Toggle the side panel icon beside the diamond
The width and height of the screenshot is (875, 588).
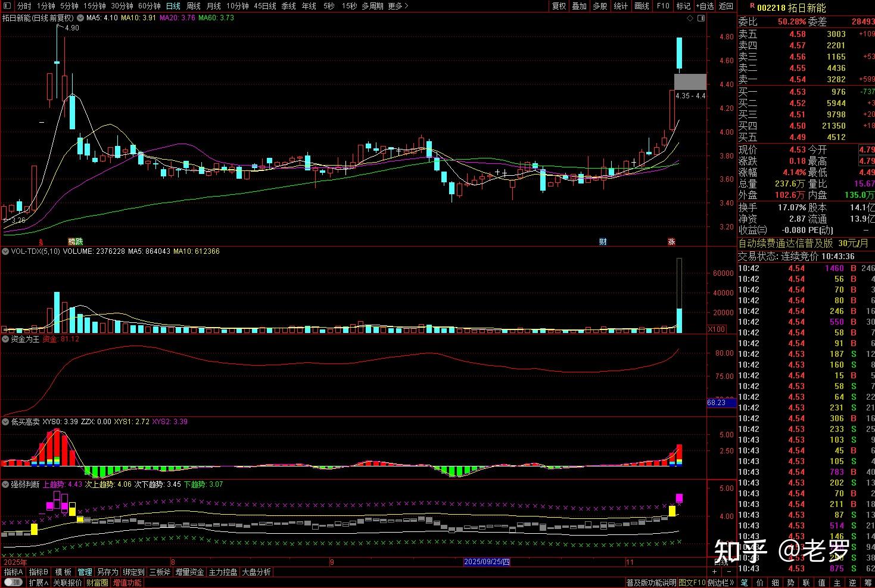(700, 18)
